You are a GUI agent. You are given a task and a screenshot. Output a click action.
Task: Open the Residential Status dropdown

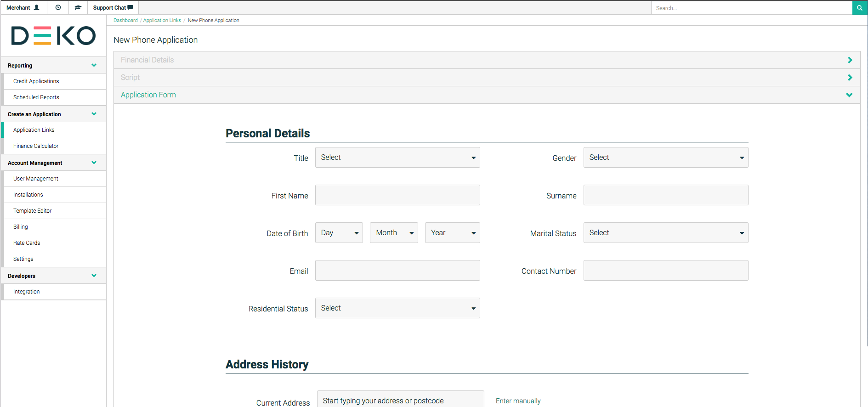[397, 308]
